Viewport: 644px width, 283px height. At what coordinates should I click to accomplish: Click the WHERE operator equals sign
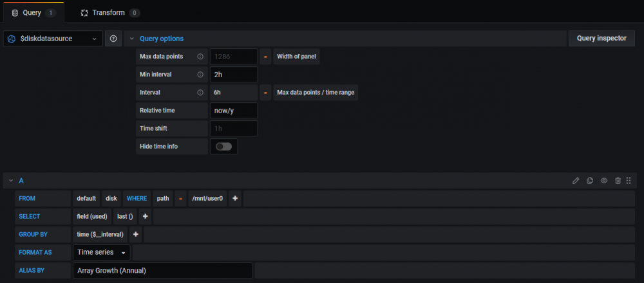180,199
